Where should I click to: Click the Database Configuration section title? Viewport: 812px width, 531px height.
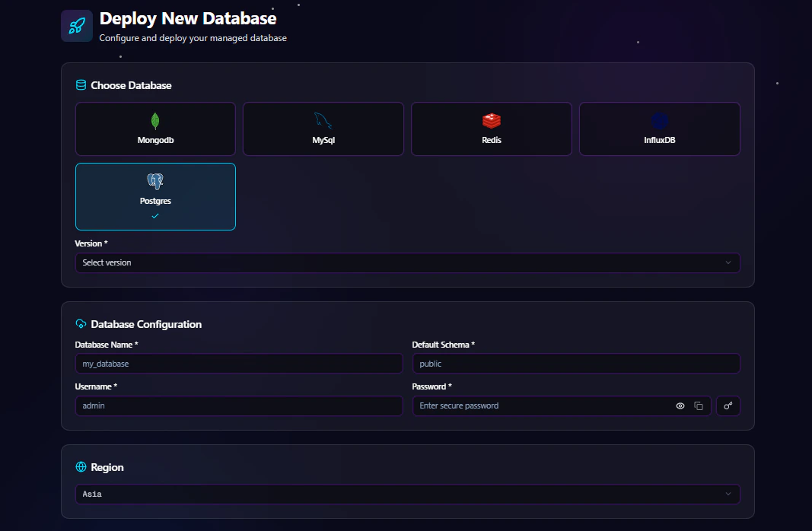146,325
